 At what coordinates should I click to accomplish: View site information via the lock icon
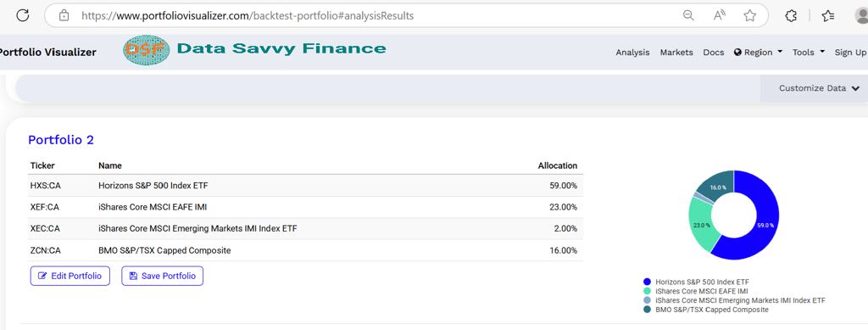(x=64, y=15)
